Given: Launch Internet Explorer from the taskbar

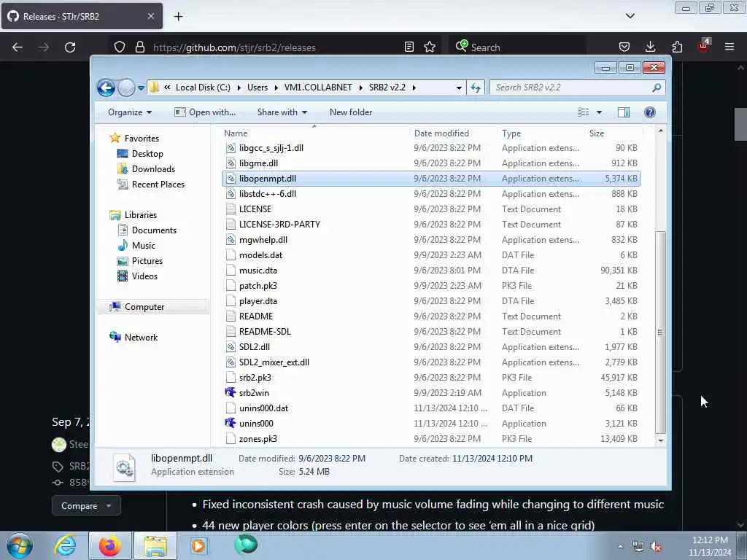Looking at the screenshot, I should tap(65, 545).
